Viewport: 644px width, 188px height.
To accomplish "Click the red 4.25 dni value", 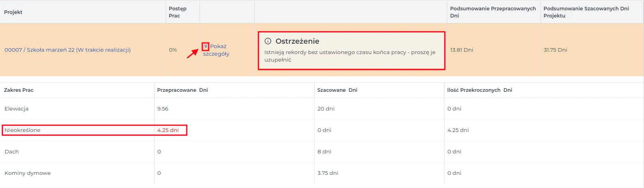I will pos(168,130).
